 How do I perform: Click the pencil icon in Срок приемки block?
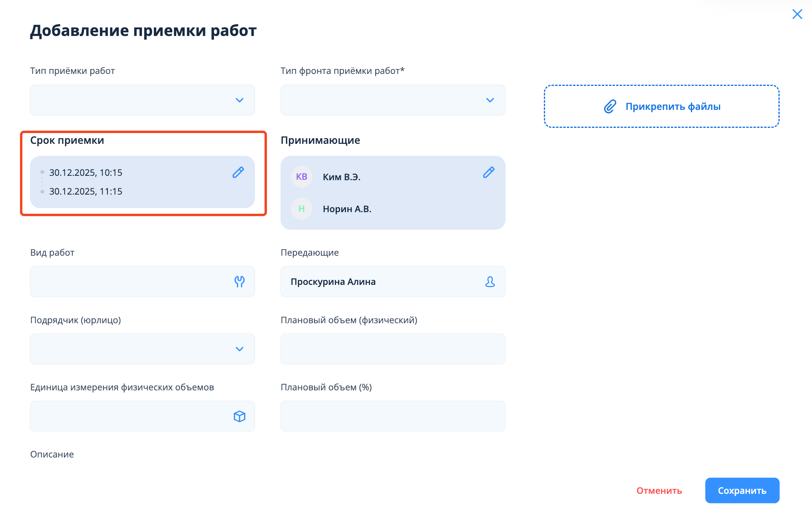click(238, 172)
